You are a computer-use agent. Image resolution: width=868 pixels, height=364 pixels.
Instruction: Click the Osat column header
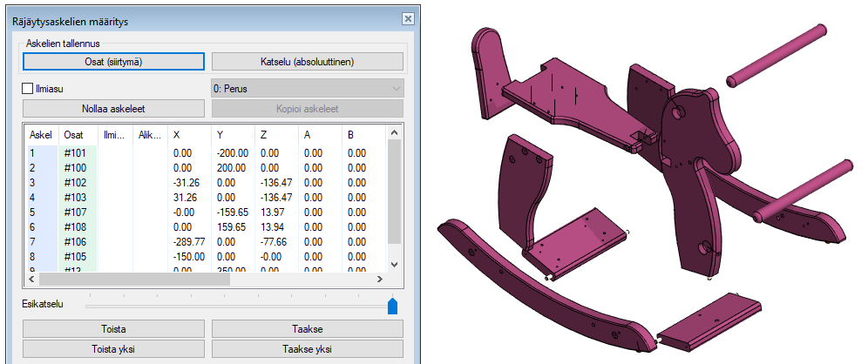click(x=77, y=134)
